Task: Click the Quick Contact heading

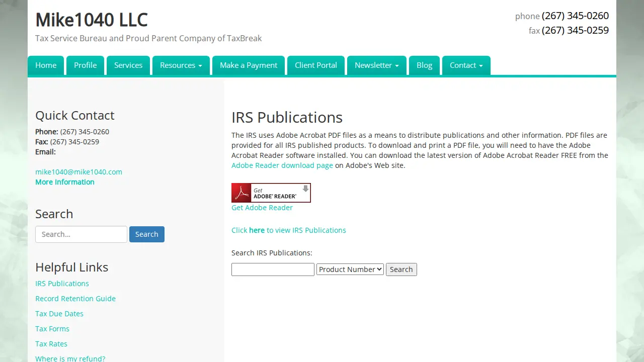Action: click(x=75, y=115)
